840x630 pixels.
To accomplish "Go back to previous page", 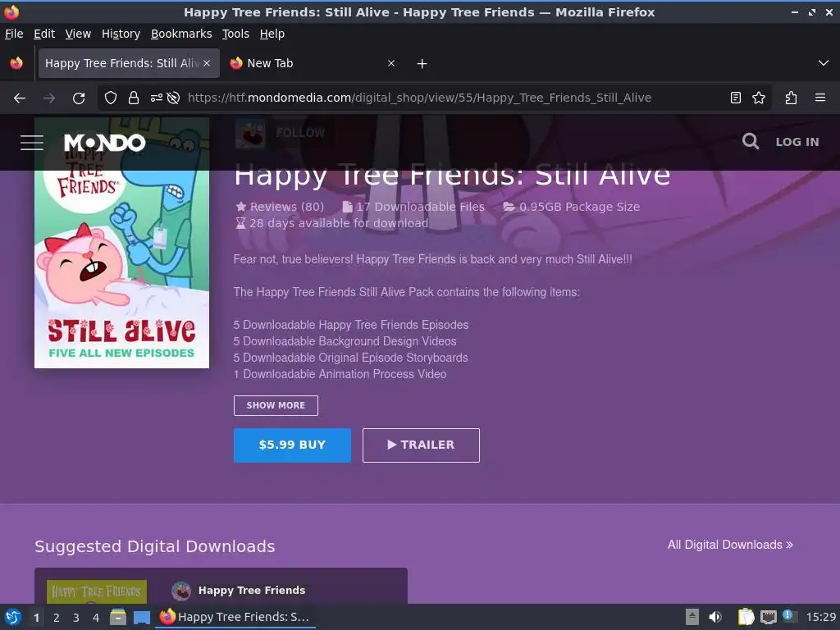I will 20,98.
